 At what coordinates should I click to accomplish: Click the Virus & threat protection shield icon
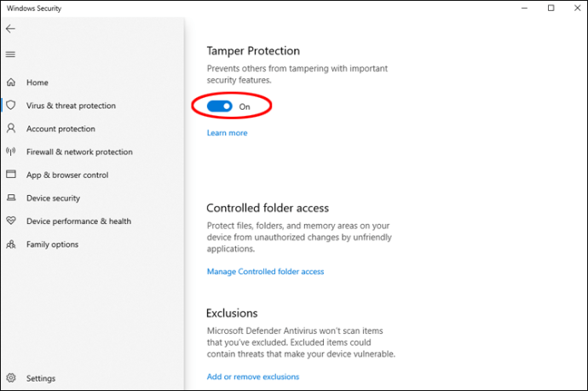pyautogui.click(x=11, y=106)
